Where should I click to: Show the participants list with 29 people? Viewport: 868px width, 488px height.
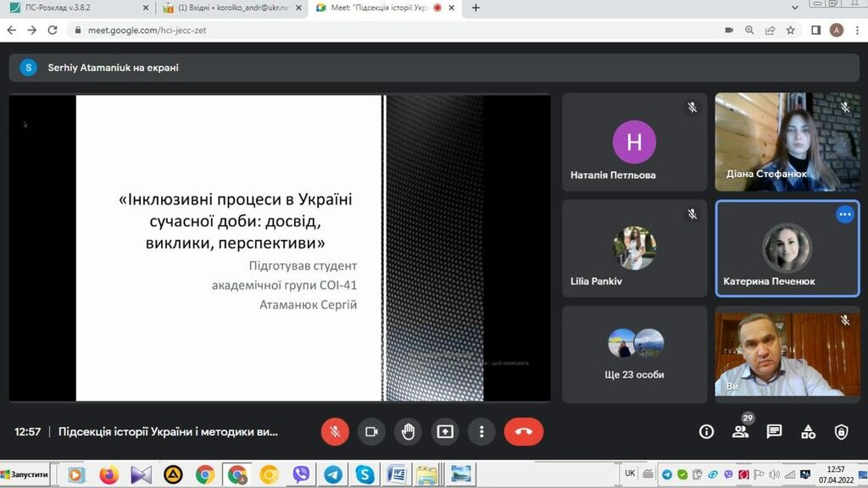[741, 431]
